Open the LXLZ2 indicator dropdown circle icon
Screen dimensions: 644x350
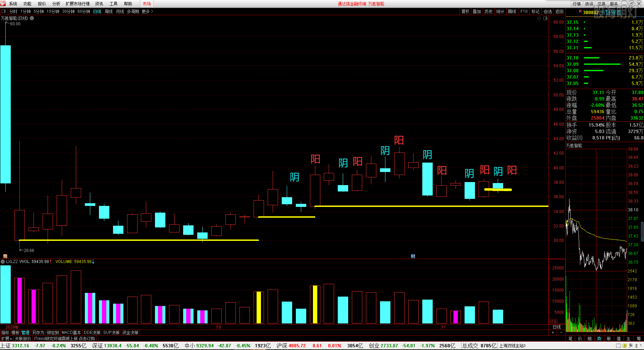pos(3,261)
